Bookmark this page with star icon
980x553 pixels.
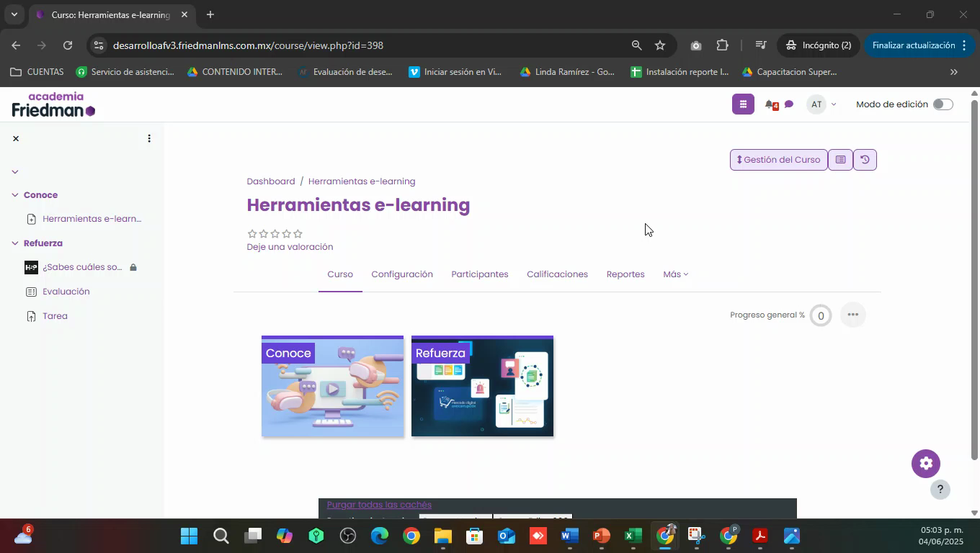point(660,45)
